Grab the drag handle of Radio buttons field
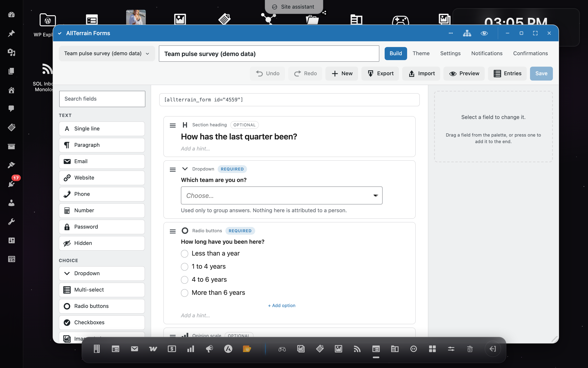 (173, 231)
